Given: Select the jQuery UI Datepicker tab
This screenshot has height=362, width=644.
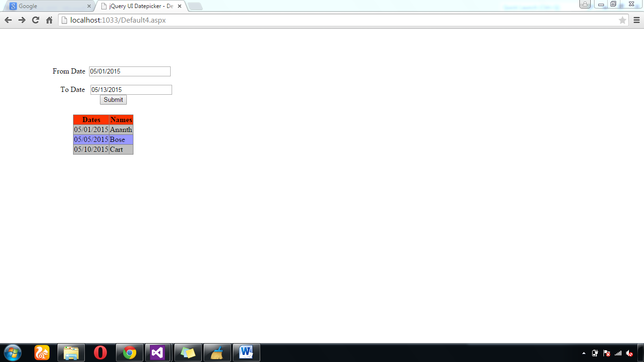Looking at the screenshot, I should pyautogui.click(x=140, y=6).
